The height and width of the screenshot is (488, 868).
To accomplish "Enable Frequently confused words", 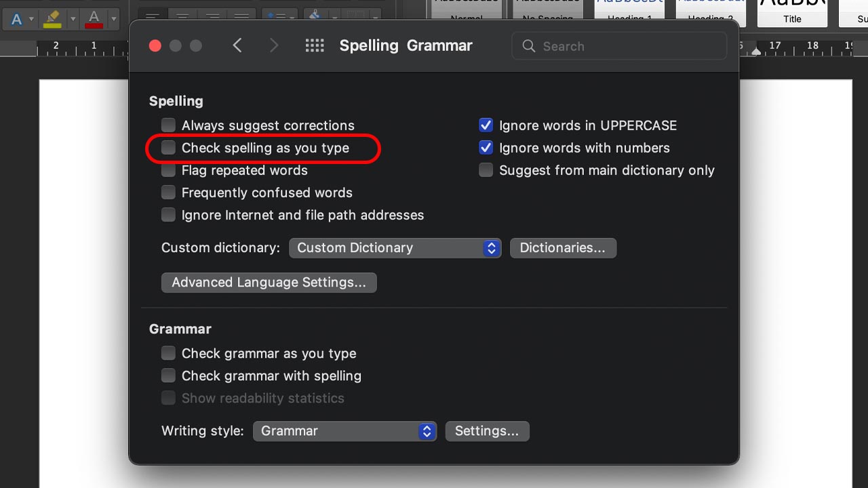I will click(x=168, y=192).
